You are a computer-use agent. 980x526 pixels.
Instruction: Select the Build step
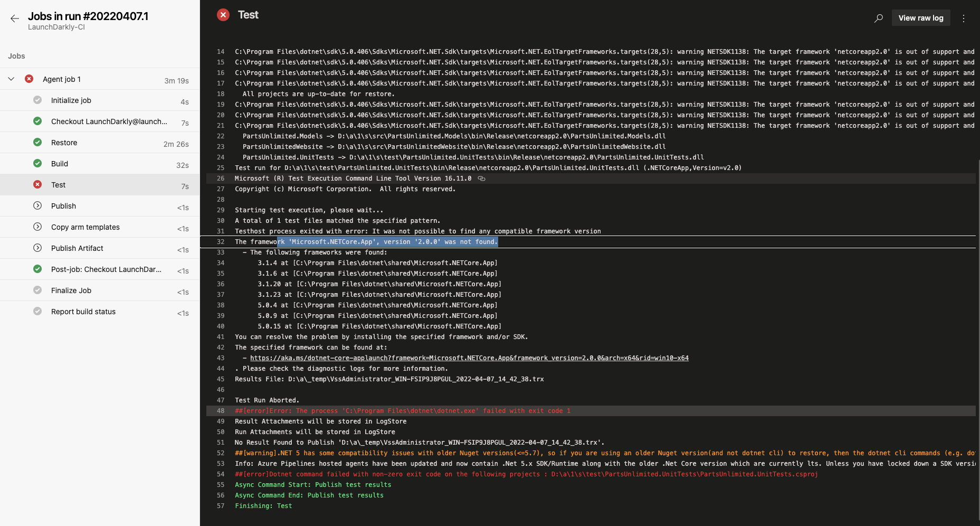(x=100, y=164)
